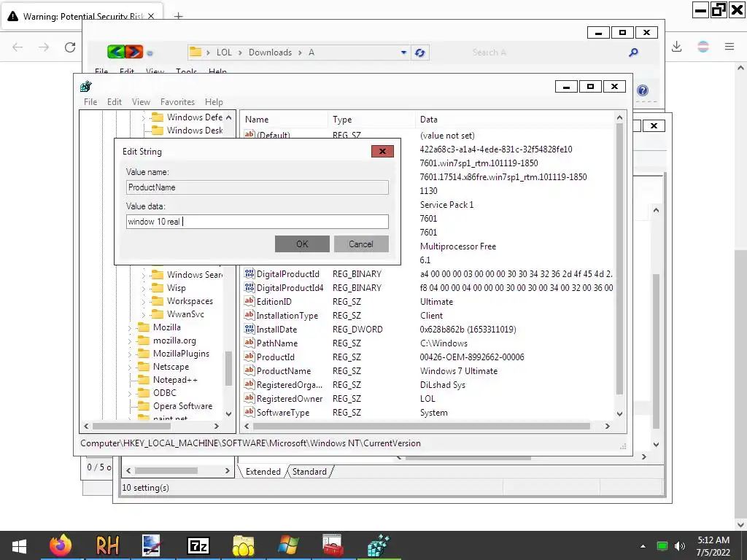
Task: Select the WwanSvc key in tree
Action: [185, 314]
